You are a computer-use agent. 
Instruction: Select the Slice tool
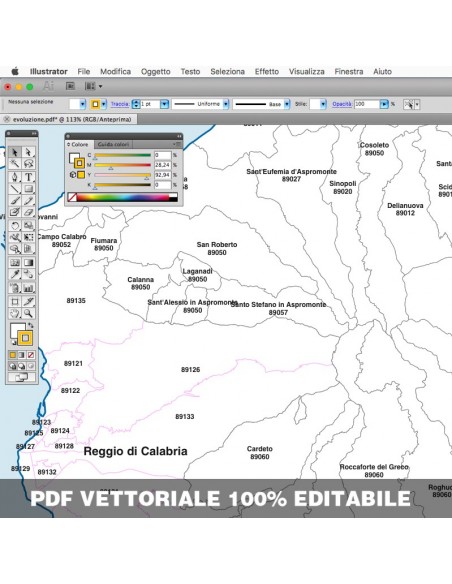(28, 301)
